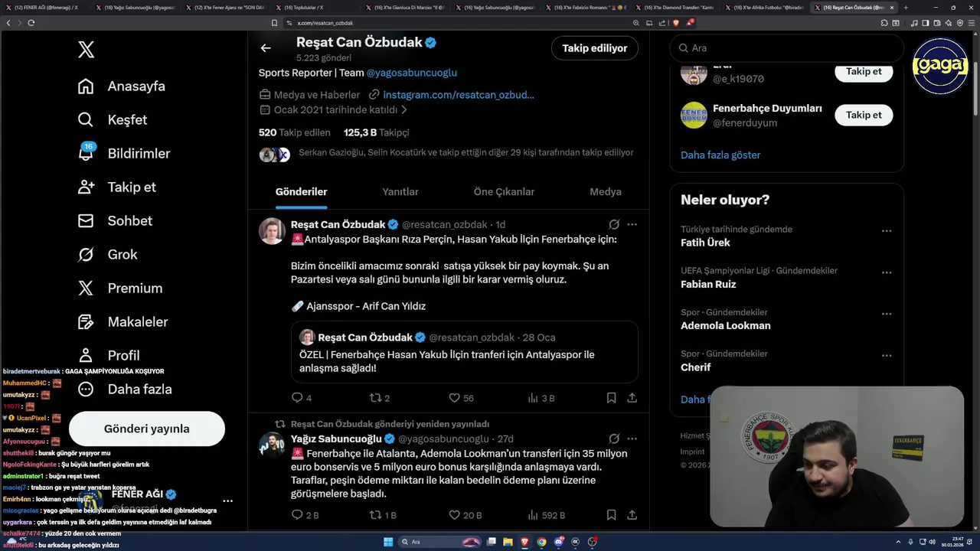
Task: Bookmark the Lookman transfer post
Action: (x=611, y=515)
